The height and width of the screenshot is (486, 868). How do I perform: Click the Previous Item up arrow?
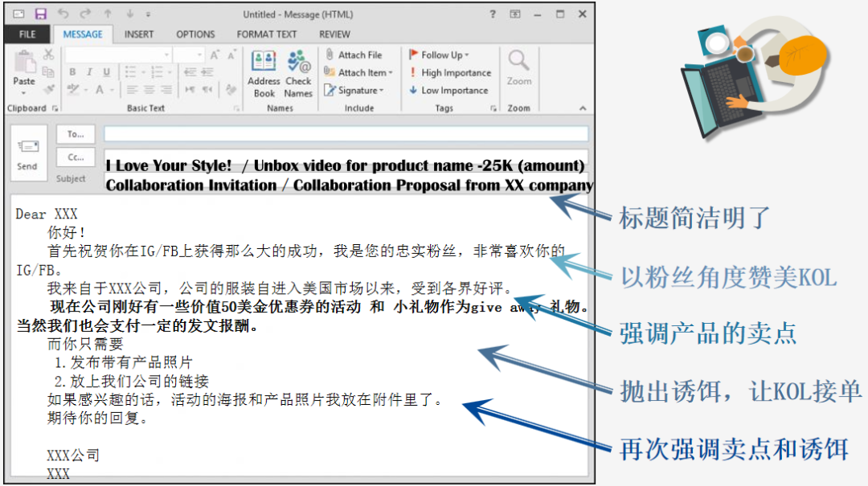108,14
